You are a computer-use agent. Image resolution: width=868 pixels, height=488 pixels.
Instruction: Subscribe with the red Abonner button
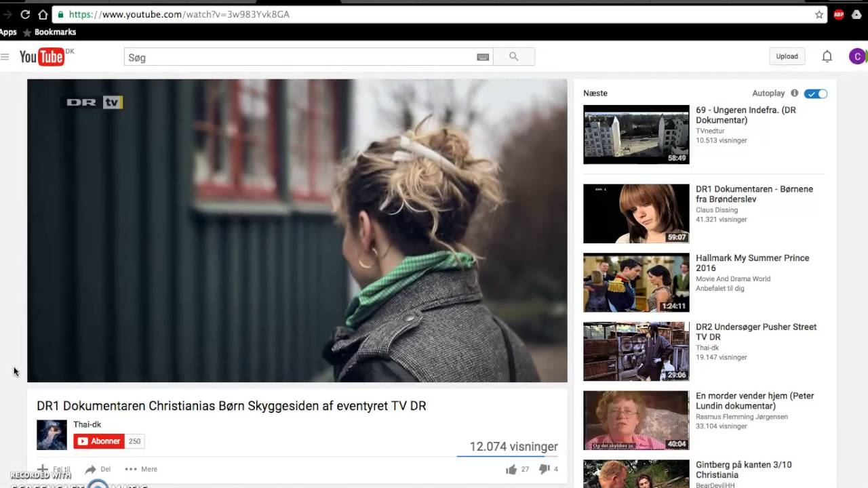[x=99, y=441]
